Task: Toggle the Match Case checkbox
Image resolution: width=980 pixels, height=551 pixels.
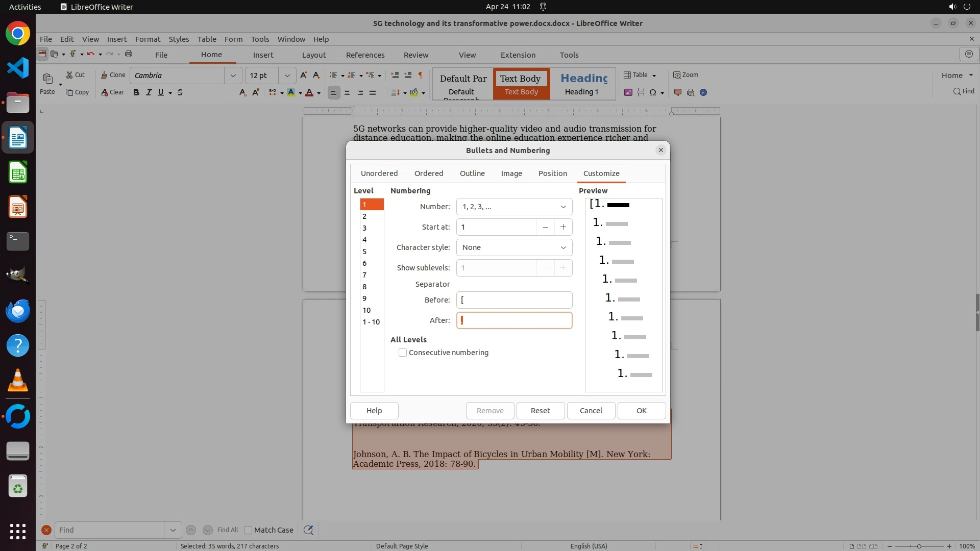Action: point(248,530)
